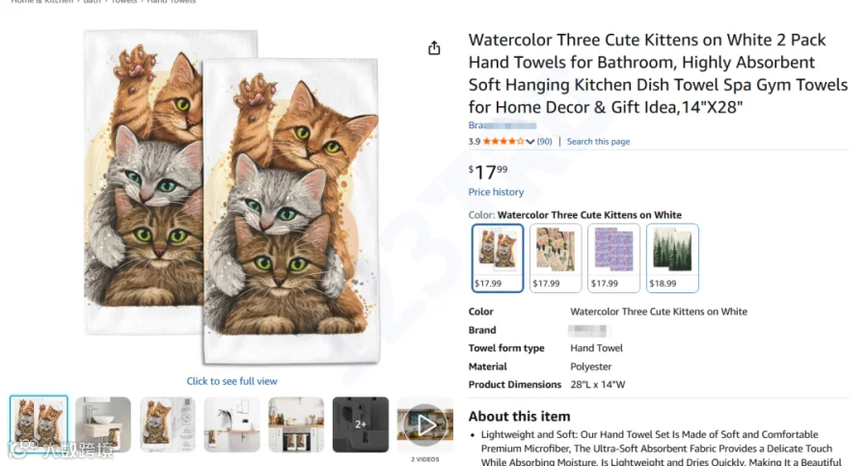The width and height of the screenshot is (868, 466).
Task: Click the main kitten towel product image
Action: pos(231,197)
